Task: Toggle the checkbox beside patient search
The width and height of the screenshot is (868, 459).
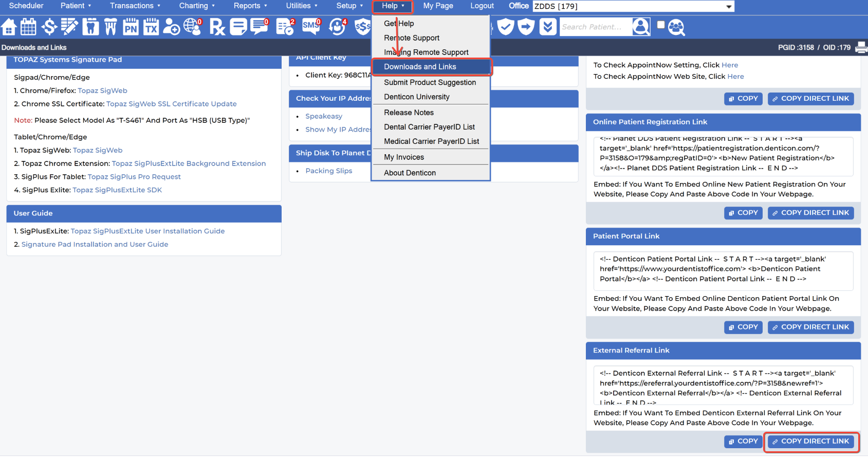Action: (x=660, y=24)
